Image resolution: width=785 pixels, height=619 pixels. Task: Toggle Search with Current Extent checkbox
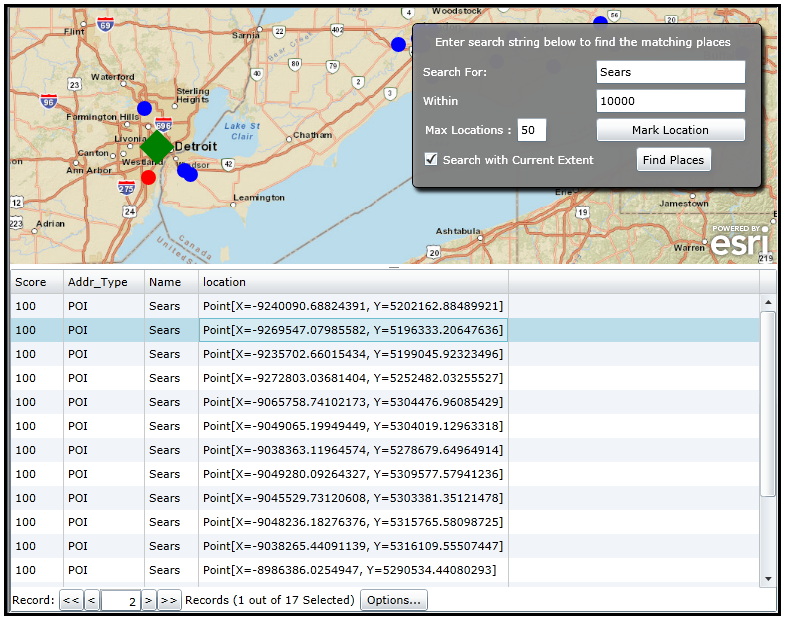[431, 160]
